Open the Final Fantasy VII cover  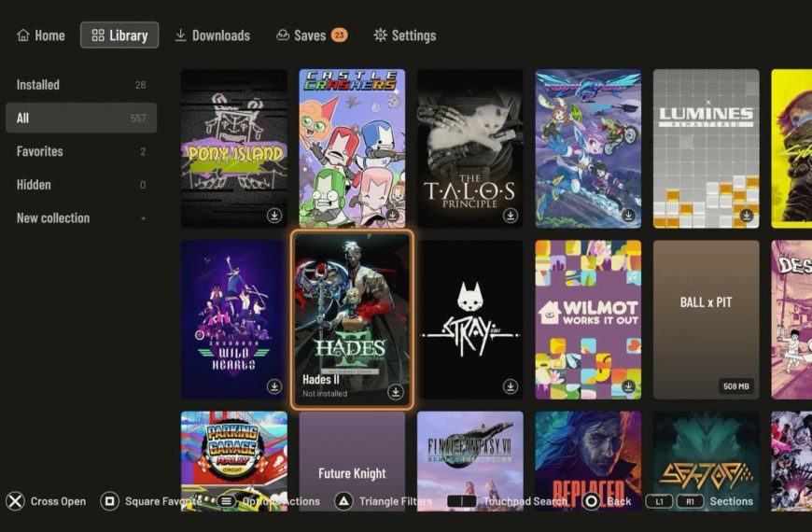pos(470,461)
